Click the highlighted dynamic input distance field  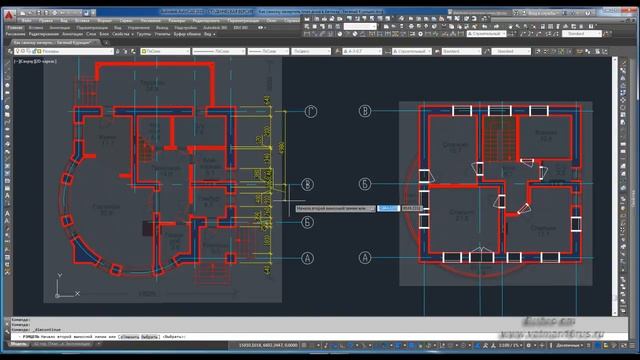388,208
